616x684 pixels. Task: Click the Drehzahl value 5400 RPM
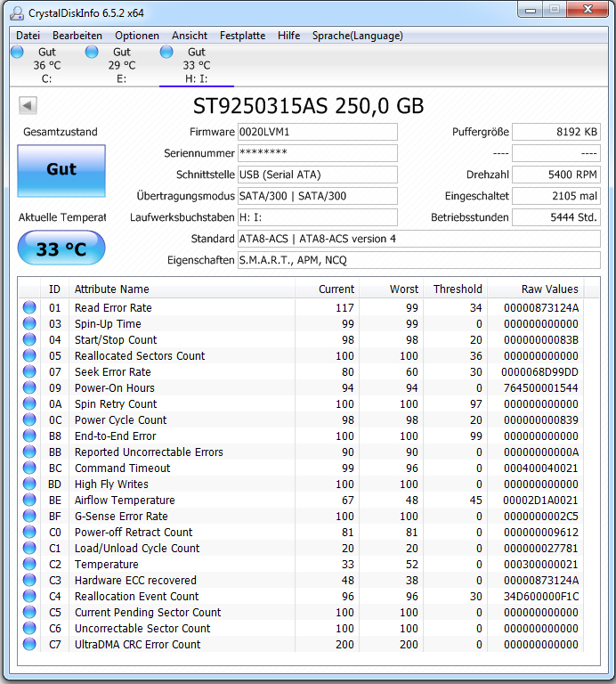pyautogui.click(x=555, y=175)
